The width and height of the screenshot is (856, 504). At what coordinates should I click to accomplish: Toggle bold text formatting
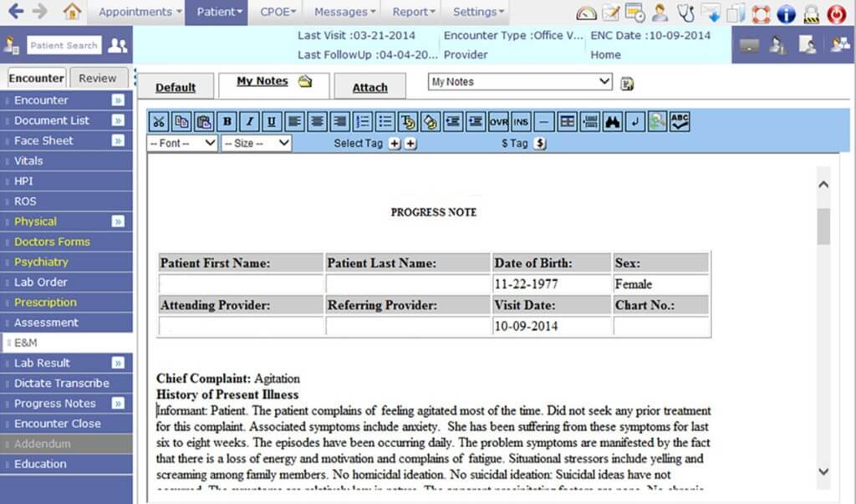pyautogui.click(x=227, y=121)
